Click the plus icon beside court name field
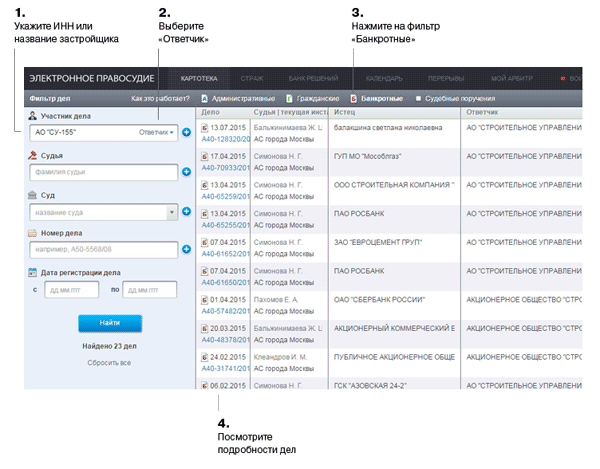This screenshot has width=600, height=469. click(x=186, y=211)
